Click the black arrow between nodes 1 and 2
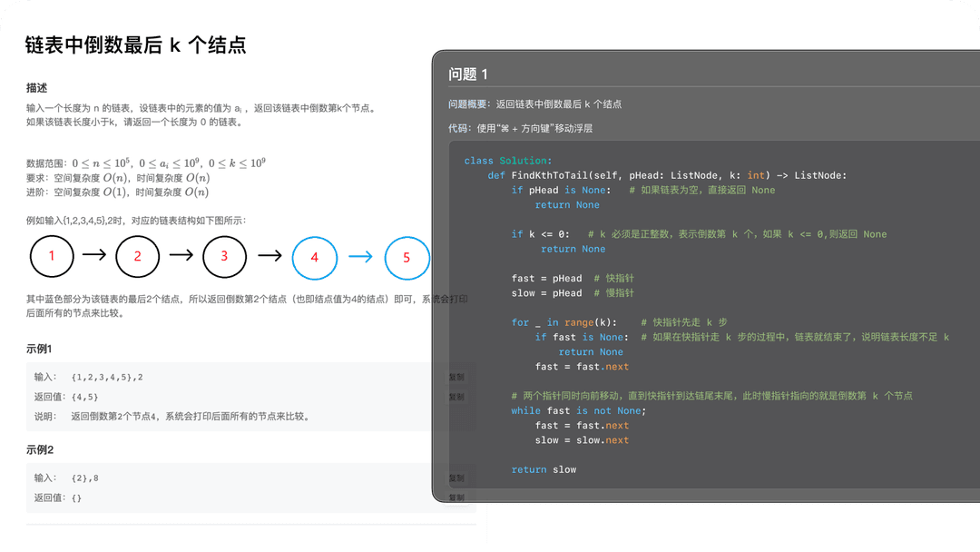980x552 pixels. coord(94,256)
